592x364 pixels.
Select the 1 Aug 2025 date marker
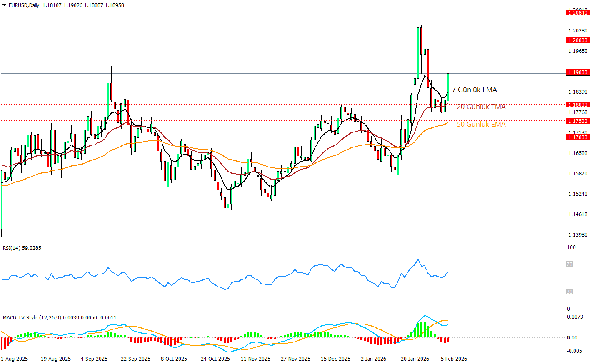tap(15, 359)
